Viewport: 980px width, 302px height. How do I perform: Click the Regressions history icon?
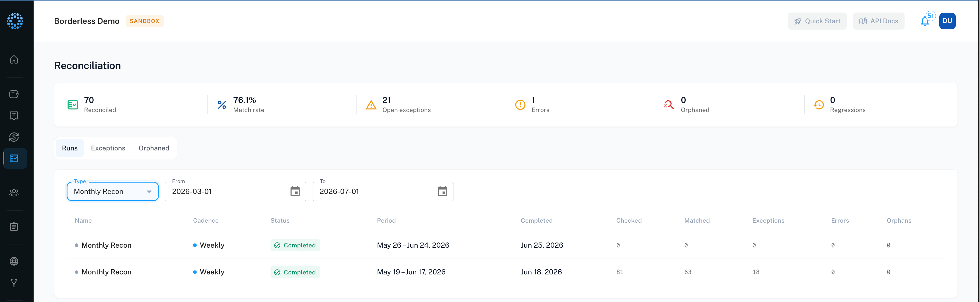click(818, 105)
